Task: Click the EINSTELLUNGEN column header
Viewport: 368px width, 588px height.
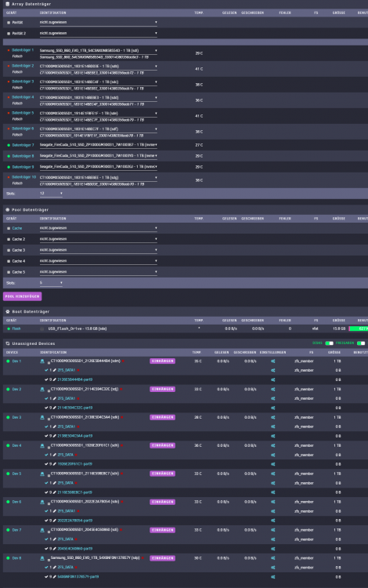Action: (x=272, y=353)
